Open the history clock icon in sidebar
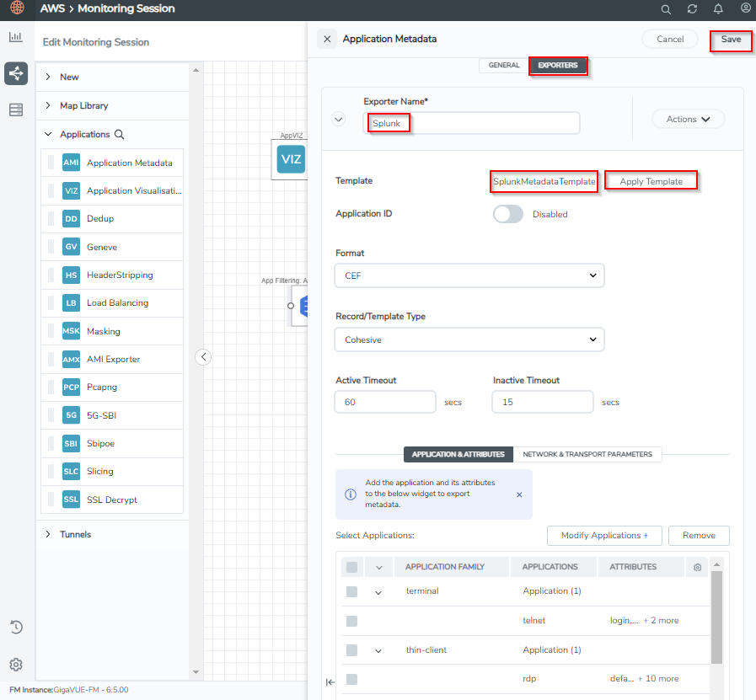The width and height of the screenshot is (756, 700). pos(16,627)
